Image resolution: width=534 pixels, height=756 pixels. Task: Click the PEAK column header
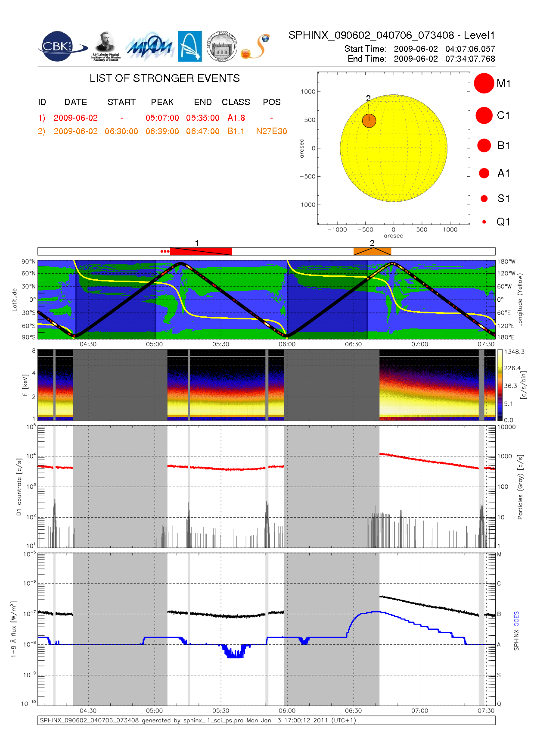162,102
